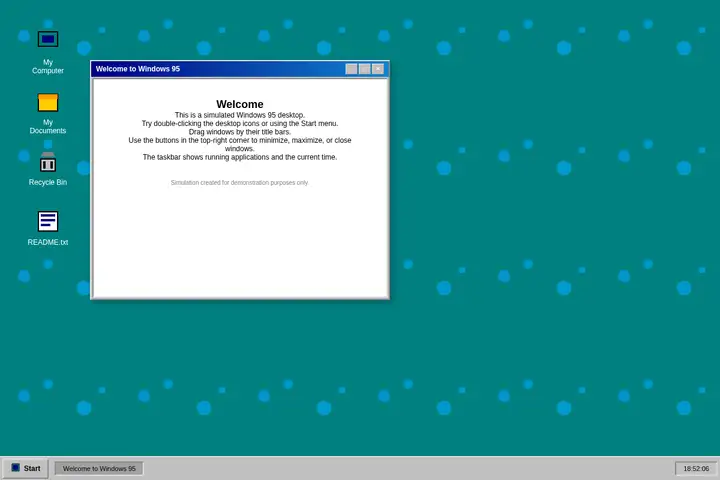Viewport: 720px width, 480px height.
Task: Click 'Simulation created for demonstration purposes only' text
Action: pos(239,182)
